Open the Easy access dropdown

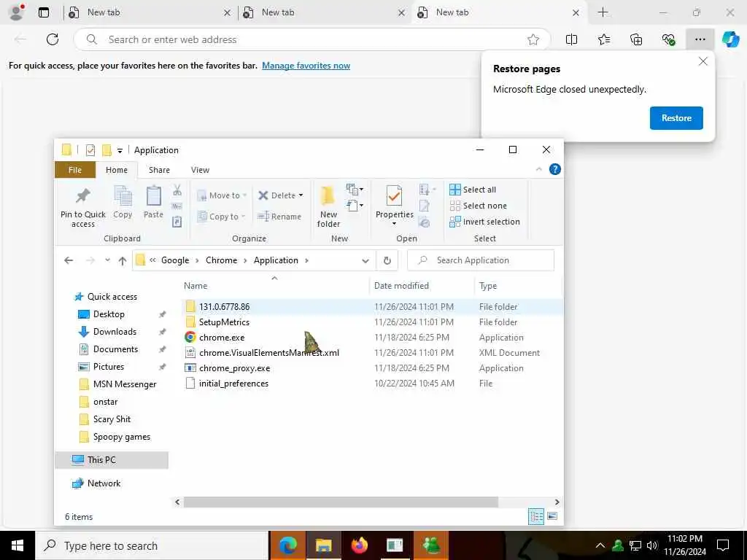pos(355,206)
